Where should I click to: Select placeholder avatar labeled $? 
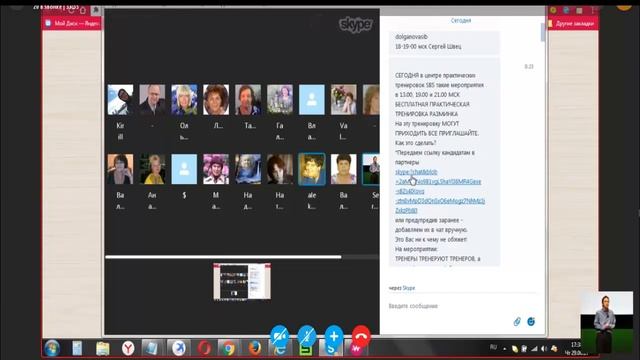point(184,169)
